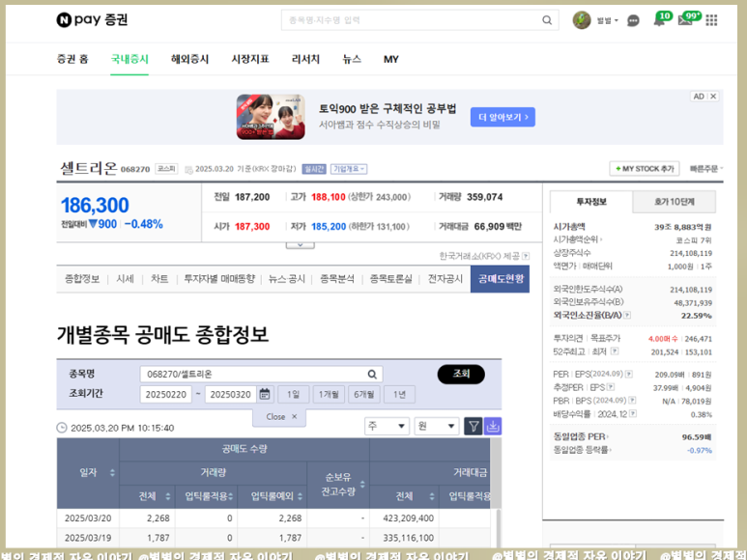Open the chat bubble icon
Viewport: 747px width, 560px height.
633,20
